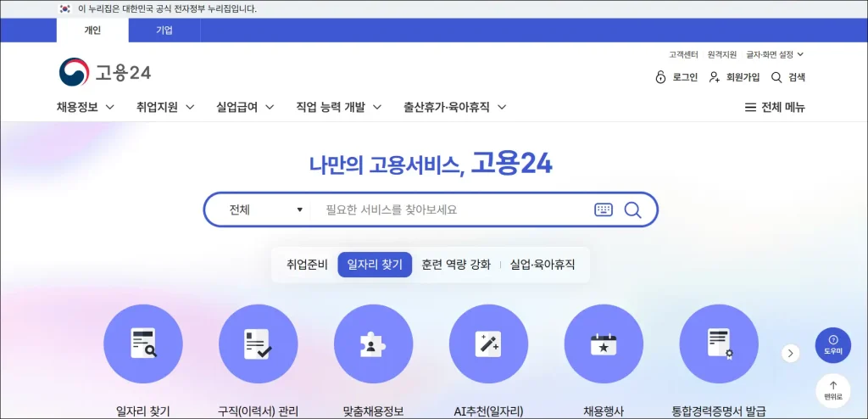The height and width of the screenshot is (419, 868).
Task: Switch to the 기업 tab
Action: (x=164, y=31)
